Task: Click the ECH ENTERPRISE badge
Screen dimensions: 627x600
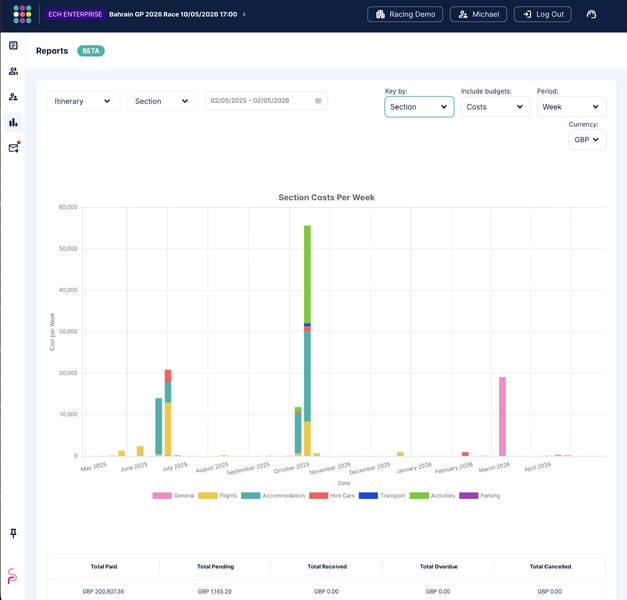Action: pyautogui.click(x=75, y=14)
